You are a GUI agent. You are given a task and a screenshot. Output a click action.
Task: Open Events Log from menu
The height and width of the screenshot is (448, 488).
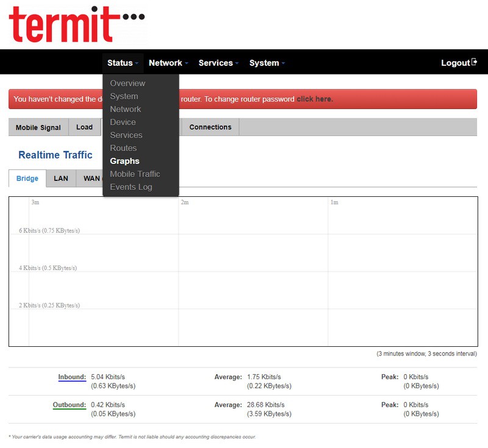(131, 187)
